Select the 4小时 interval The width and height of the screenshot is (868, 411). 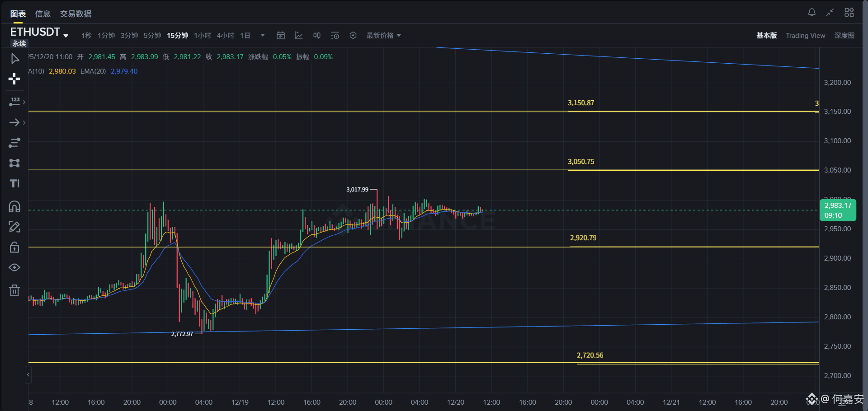[226, 35]
